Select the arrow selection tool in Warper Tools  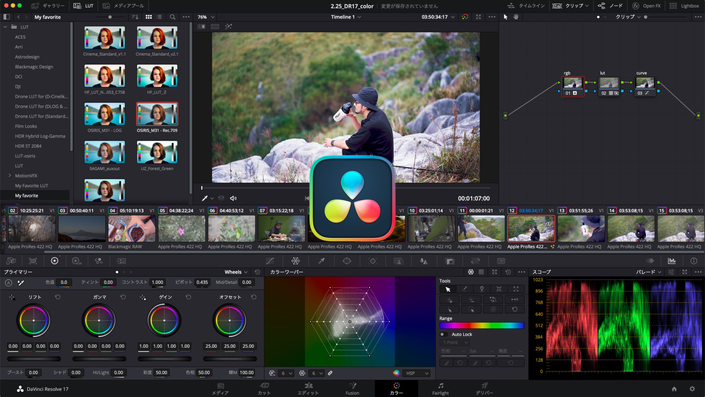pos(448,289)
